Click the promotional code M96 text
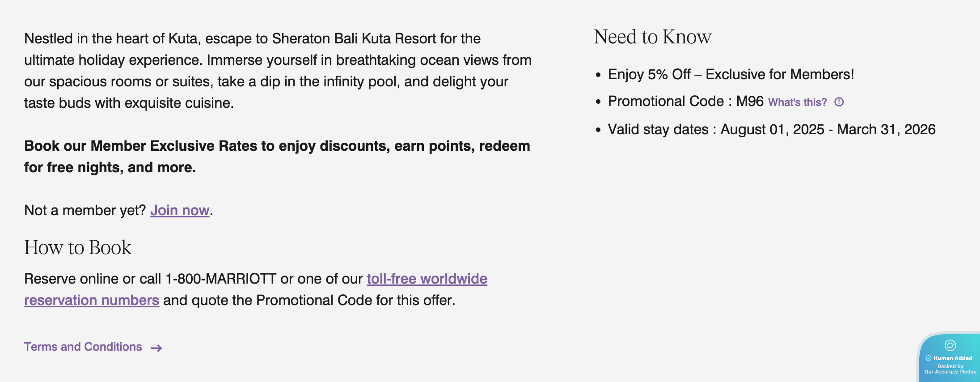980x382 pixels. click(x=750, y=102)
